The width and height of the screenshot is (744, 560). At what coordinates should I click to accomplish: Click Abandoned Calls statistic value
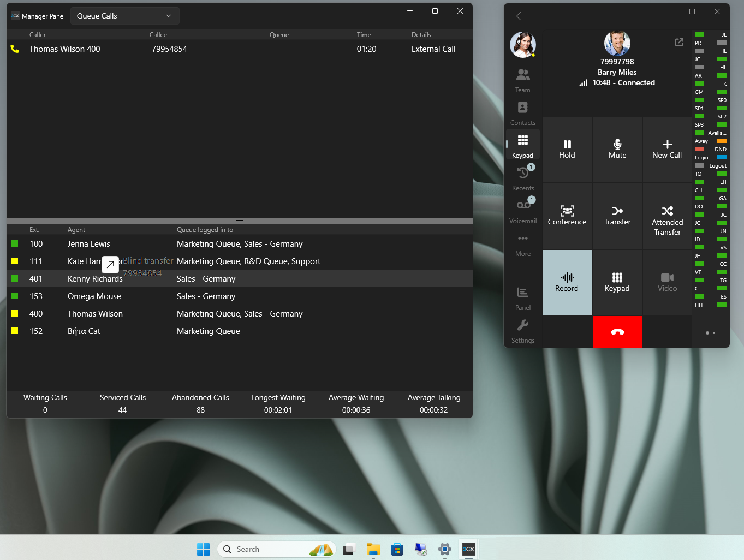pos(200,410)
